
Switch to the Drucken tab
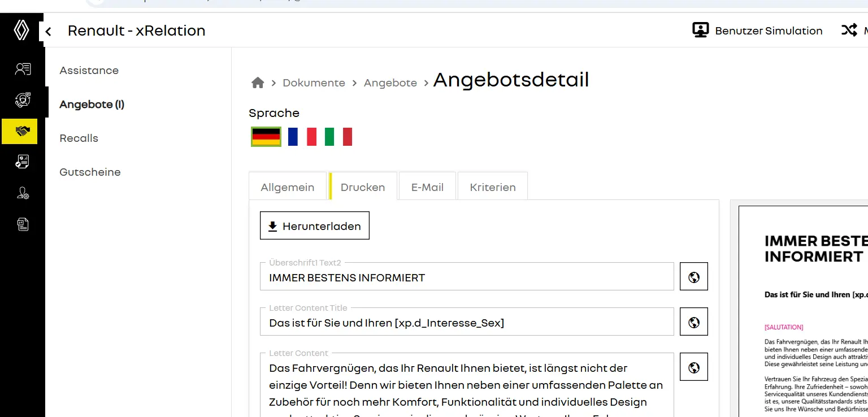click(363, 186)
